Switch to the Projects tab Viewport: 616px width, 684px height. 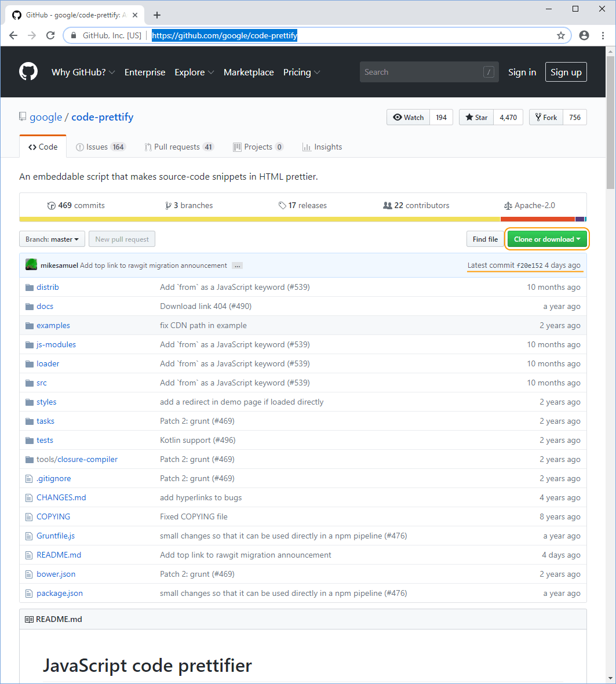click(x=258, y=147)
